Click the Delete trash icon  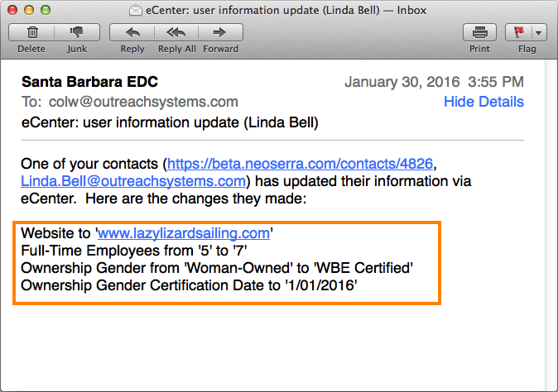click(31, 33)
